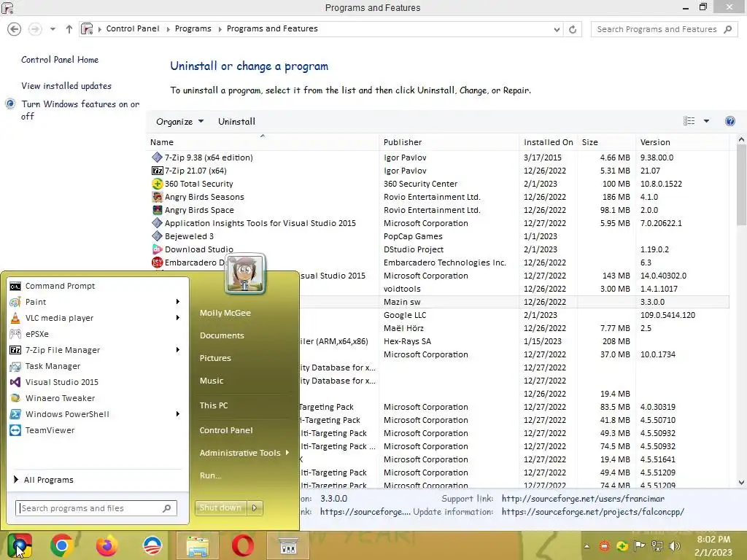Click the Start button on taskbar
Viewport: 747px width, 560px height.
19,545
